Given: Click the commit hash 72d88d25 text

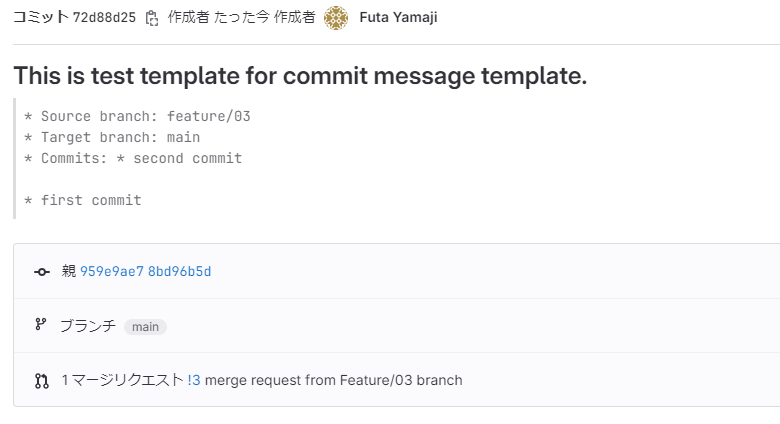Looking at the screenshot, I should pyautogui.click(x=104, y=18).
